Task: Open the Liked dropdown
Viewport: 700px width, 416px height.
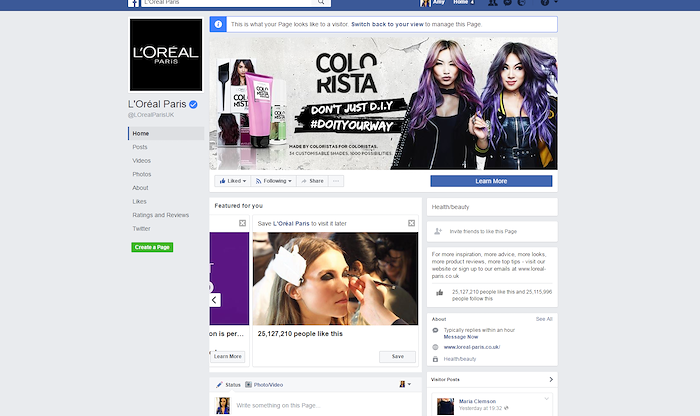Action: tap(233, 181)
